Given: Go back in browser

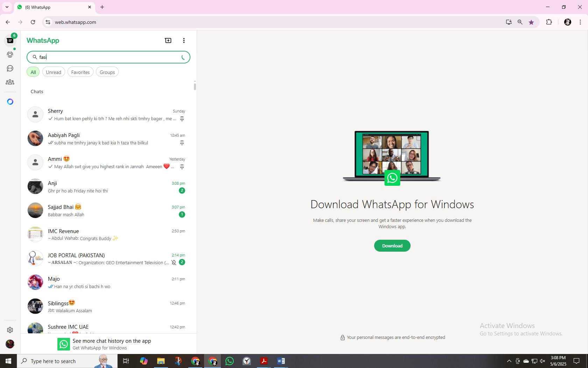Looking at the screenshot, I should [x=8, y=22].
